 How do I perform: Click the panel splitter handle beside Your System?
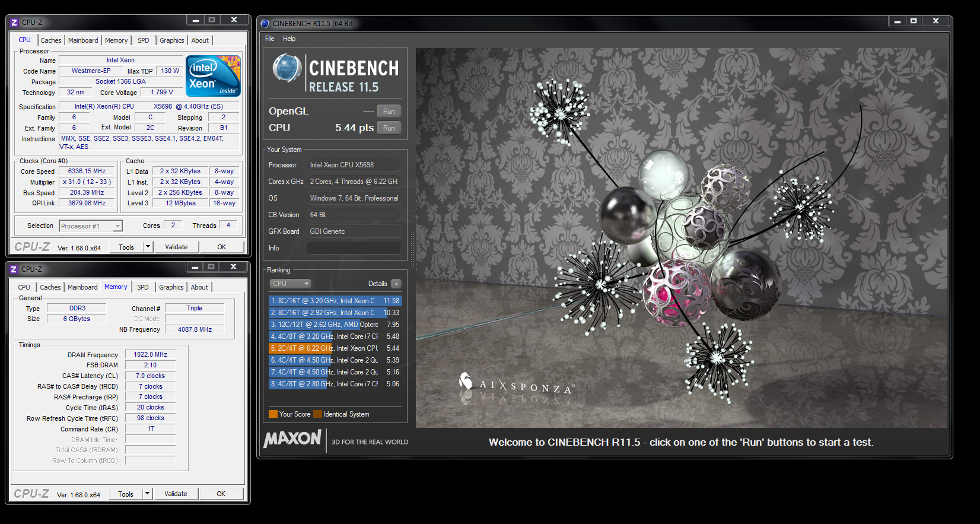point(412,250)
